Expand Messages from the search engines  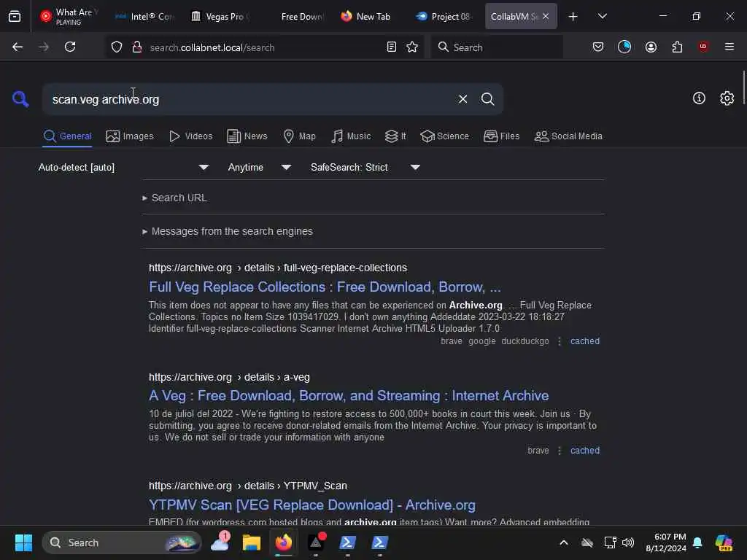228,231
